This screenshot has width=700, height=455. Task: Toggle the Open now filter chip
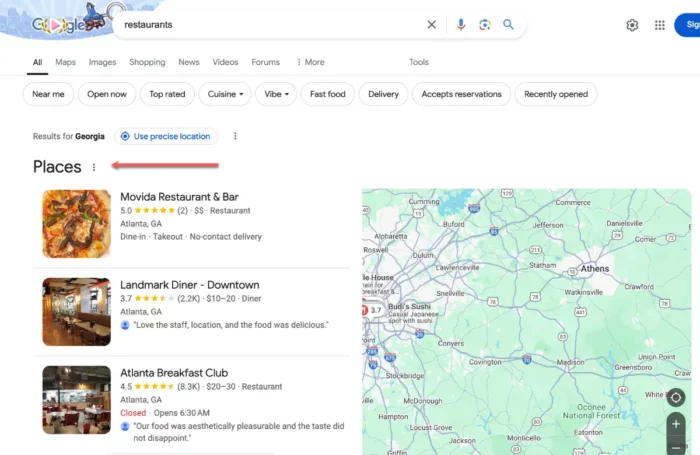click(x=107, y=94)
